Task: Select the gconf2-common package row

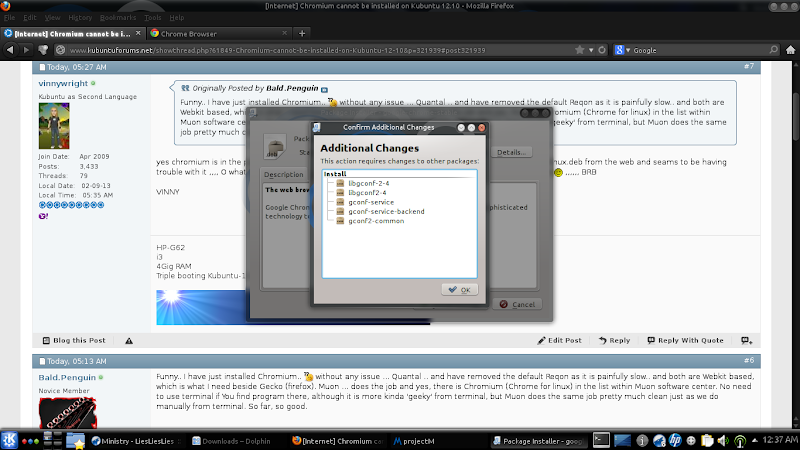Action: (x=376, y=221)
